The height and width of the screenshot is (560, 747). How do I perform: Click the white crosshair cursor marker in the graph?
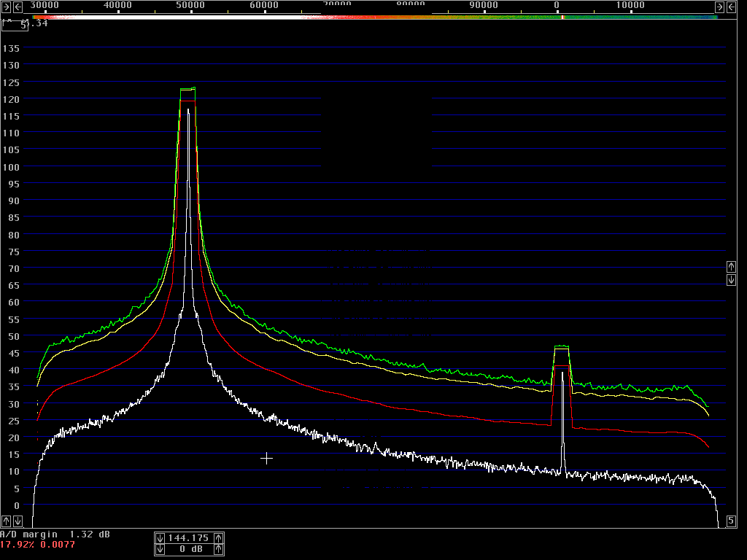[x=267, y=459]
